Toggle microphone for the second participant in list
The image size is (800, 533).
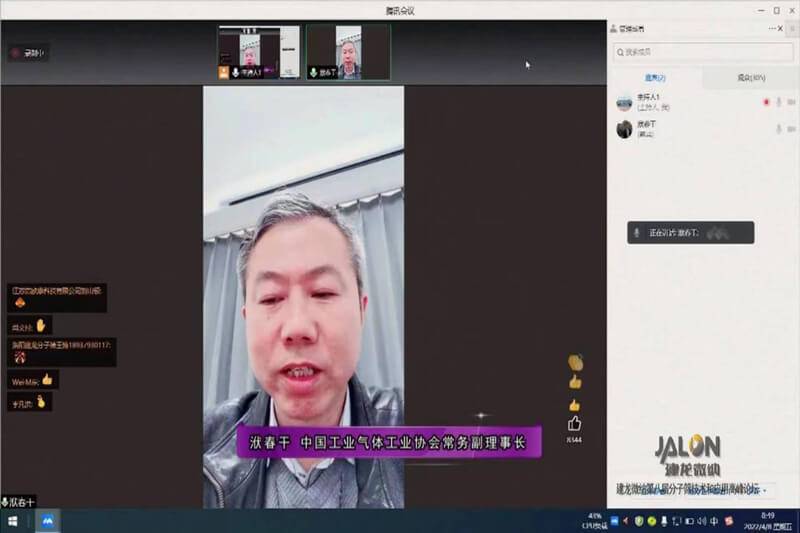pyautogui.click(x=779, y=128)
